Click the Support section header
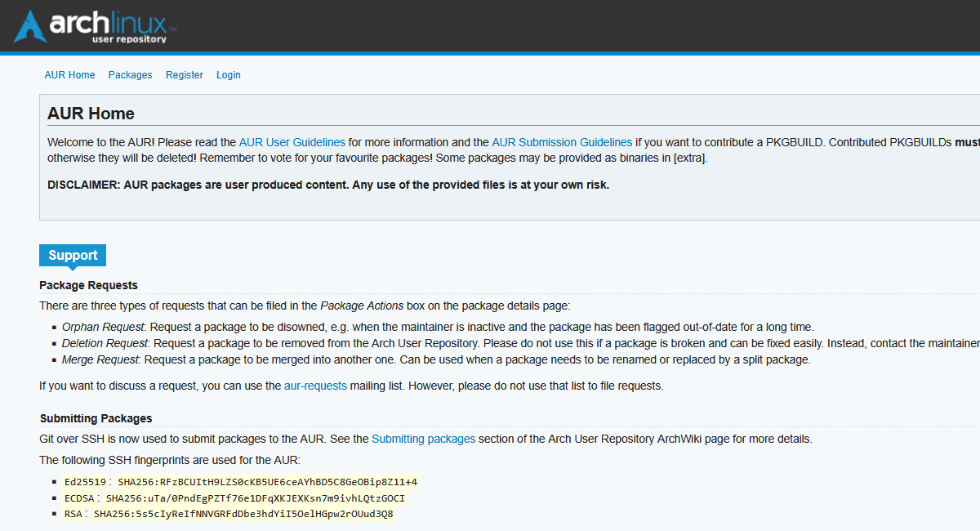Viewport: 980px width, 531px height. point(73,256)
